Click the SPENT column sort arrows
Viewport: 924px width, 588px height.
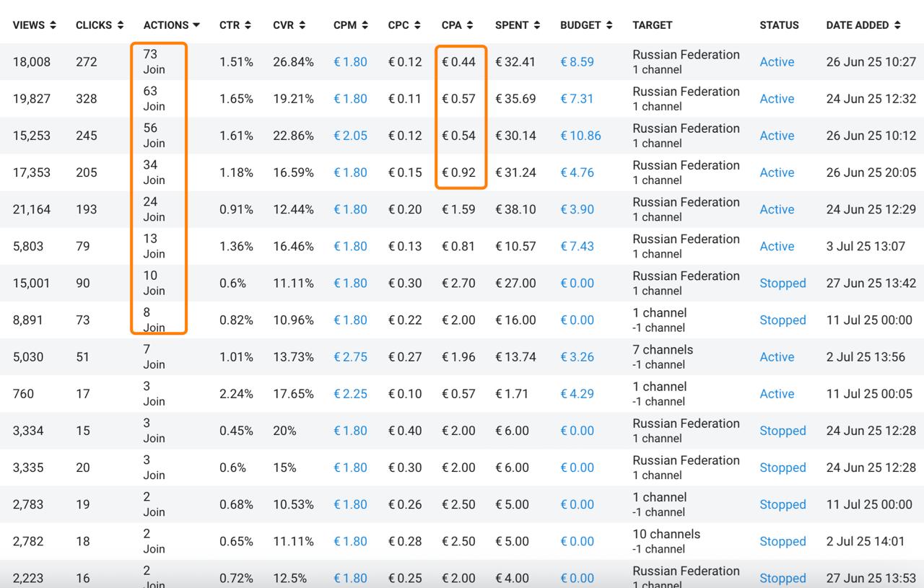tap(536, 25)
